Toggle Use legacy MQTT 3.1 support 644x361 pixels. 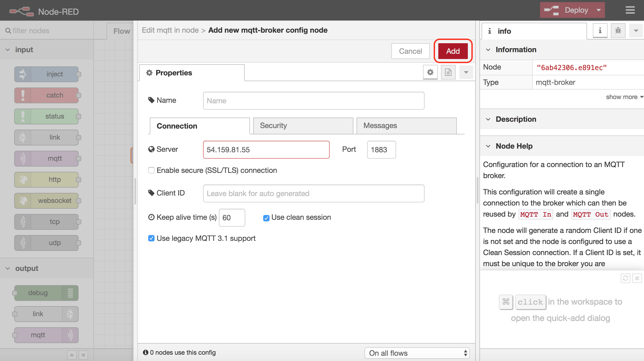(151, 238)
